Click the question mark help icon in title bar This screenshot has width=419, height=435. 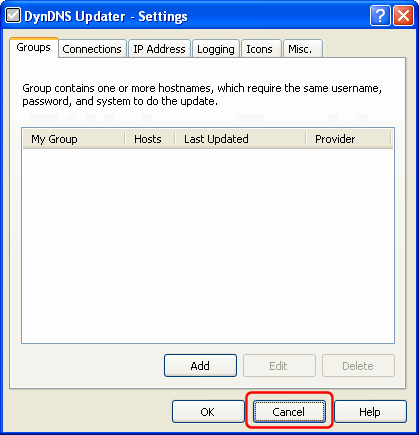pos(380,15)
